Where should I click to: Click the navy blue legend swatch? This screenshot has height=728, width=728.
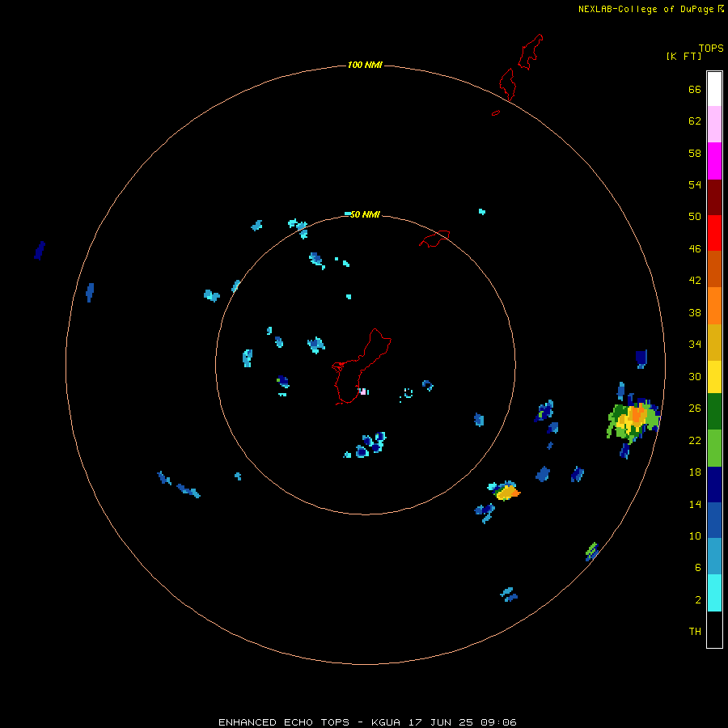pos(714,485)
